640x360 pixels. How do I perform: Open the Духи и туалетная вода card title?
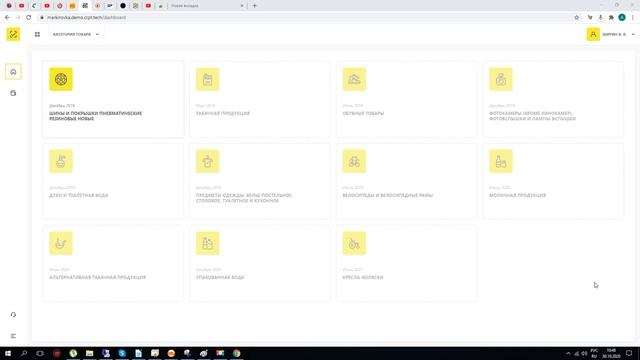(79, 196)
